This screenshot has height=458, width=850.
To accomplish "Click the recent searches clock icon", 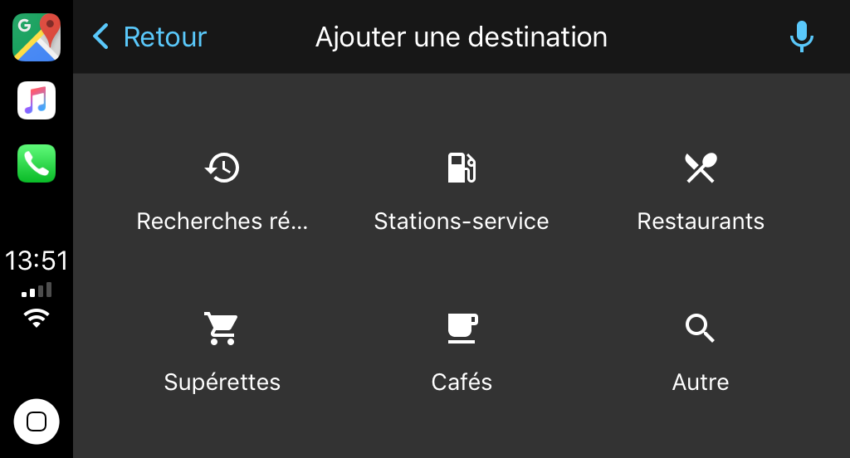I will (222, 167).
